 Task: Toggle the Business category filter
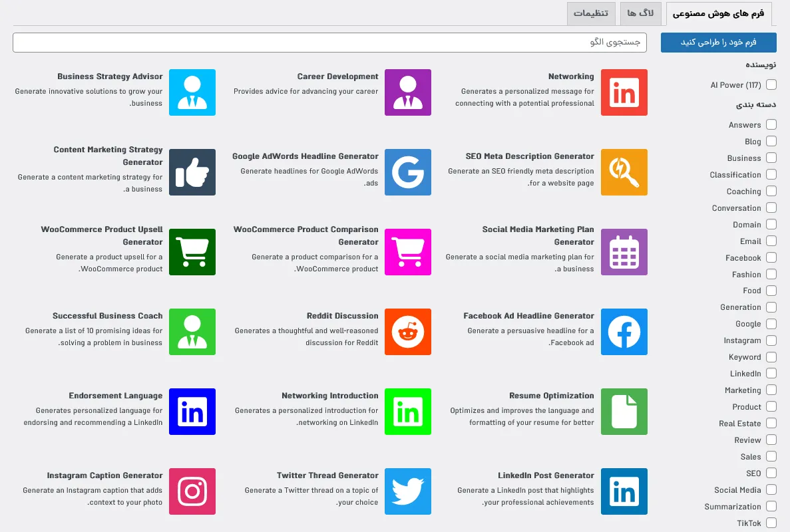point(771,158)
